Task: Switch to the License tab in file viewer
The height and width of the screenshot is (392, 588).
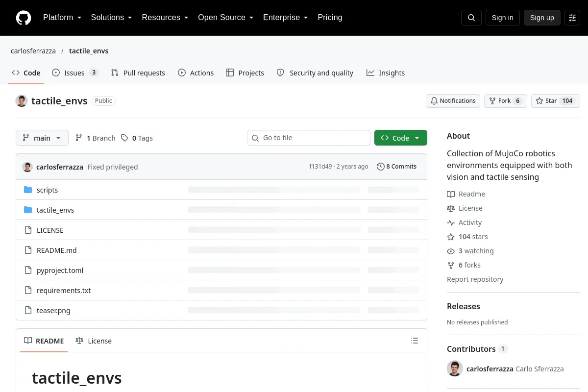Action: coord(94,341)
